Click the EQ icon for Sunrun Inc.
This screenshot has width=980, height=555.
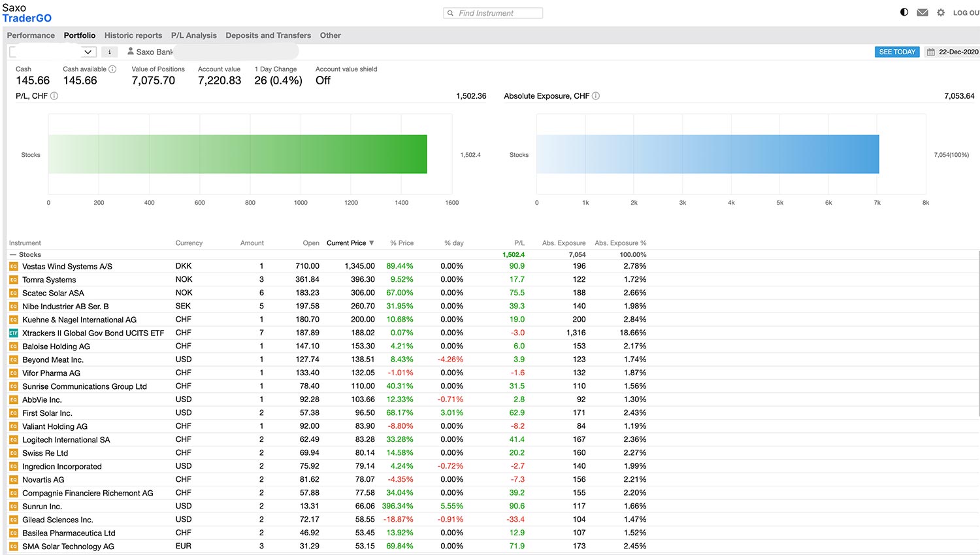pos(13,507)
